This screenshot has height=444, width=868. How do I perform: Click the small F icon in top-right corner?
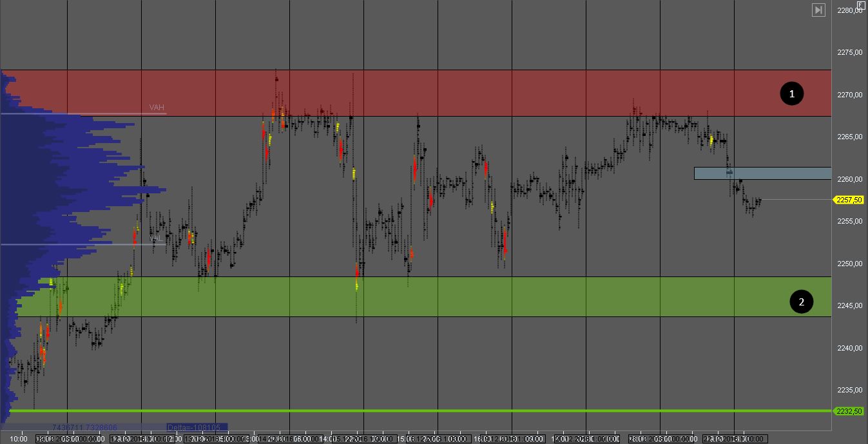(861, 5)
